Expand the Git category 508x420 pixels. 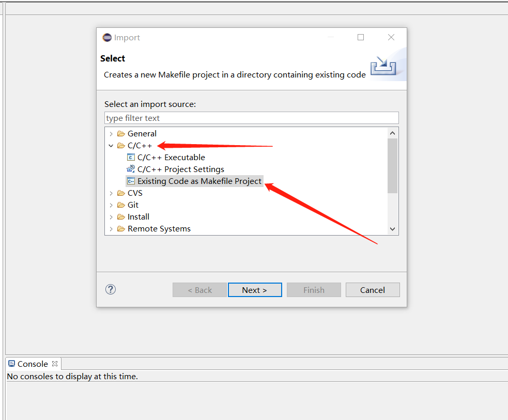(x=111, y=205)
